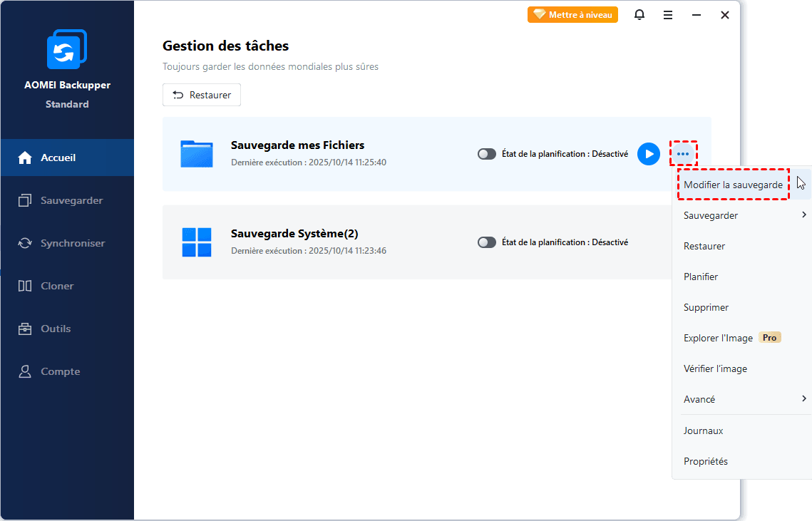Expand the Sauvegarder submenu arrow
The width and height of the screenshot is (812, 521).
[803, 215]
